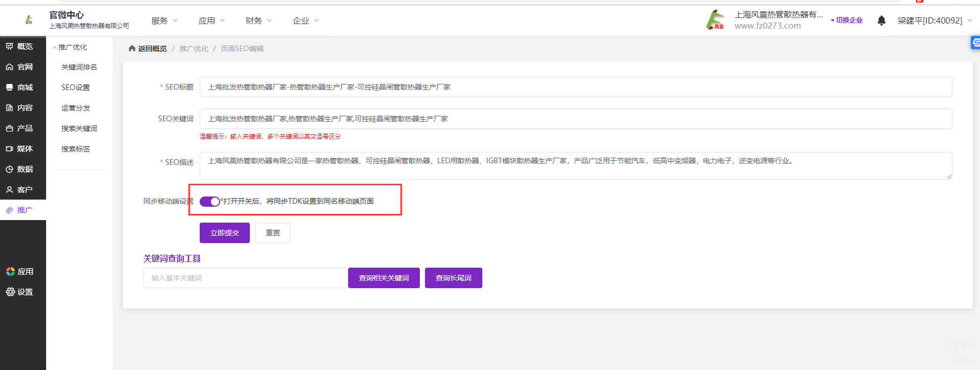Select SEO设置 in the submenu

(76, 88)
